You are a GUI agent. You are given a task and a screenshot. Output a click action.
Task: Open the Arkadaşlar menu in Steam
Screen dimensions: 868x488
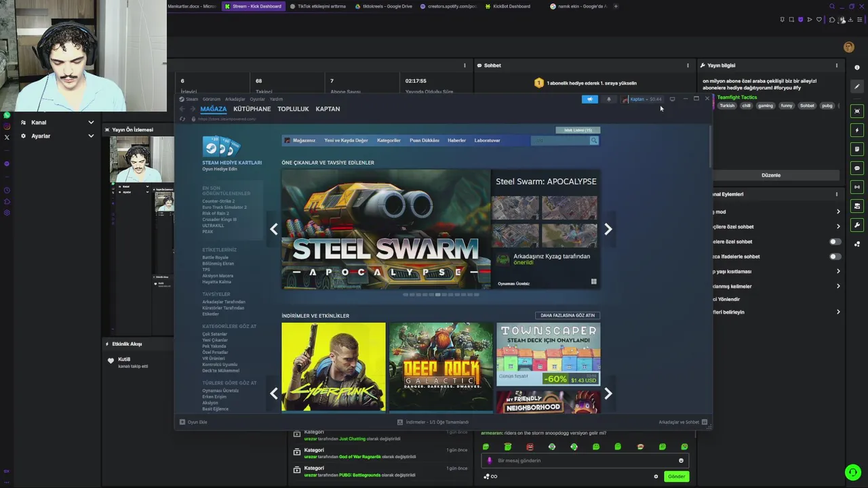[x=235, y=99]
